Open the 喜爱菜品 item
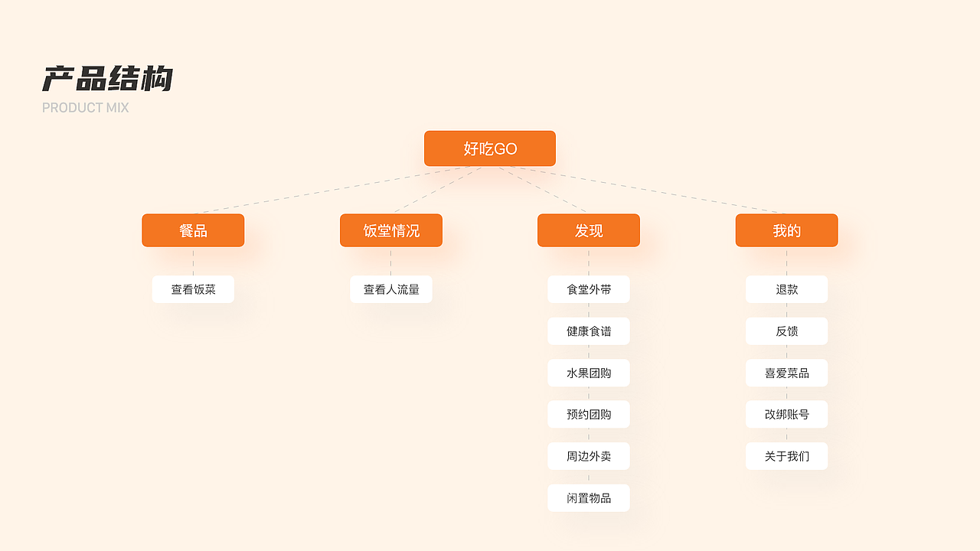The height and width of the screenshot is (551, 980). tap(787, 373)
